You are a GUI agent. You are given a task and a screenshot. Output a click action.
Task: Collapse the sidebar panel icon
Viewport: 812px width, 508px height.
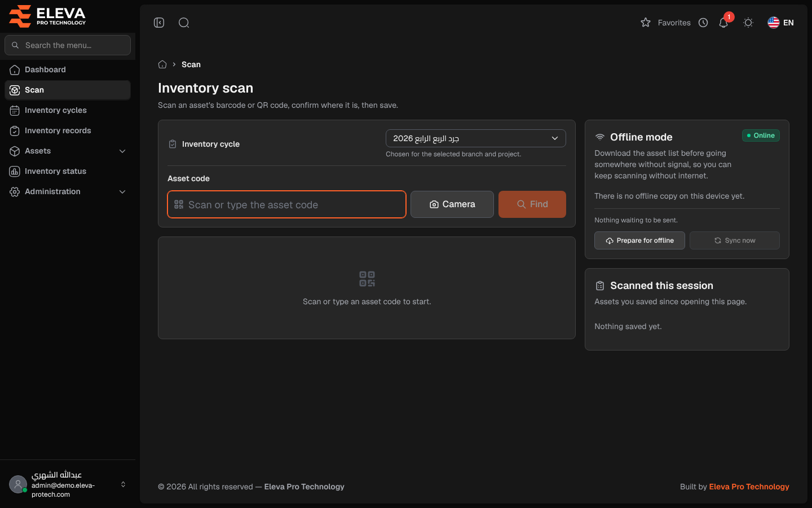(159, 23)
